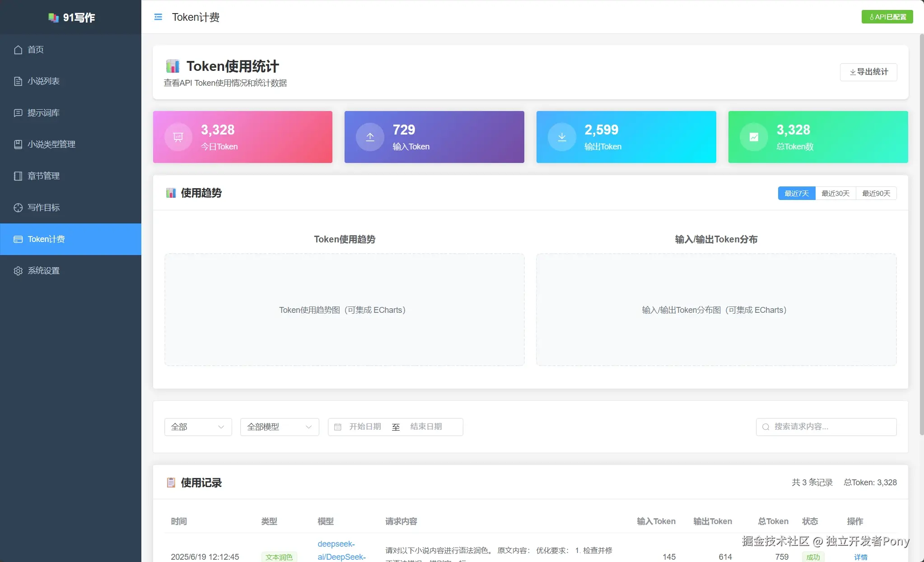Open the 全部 type filter dropdown

[x=197, y=427]
